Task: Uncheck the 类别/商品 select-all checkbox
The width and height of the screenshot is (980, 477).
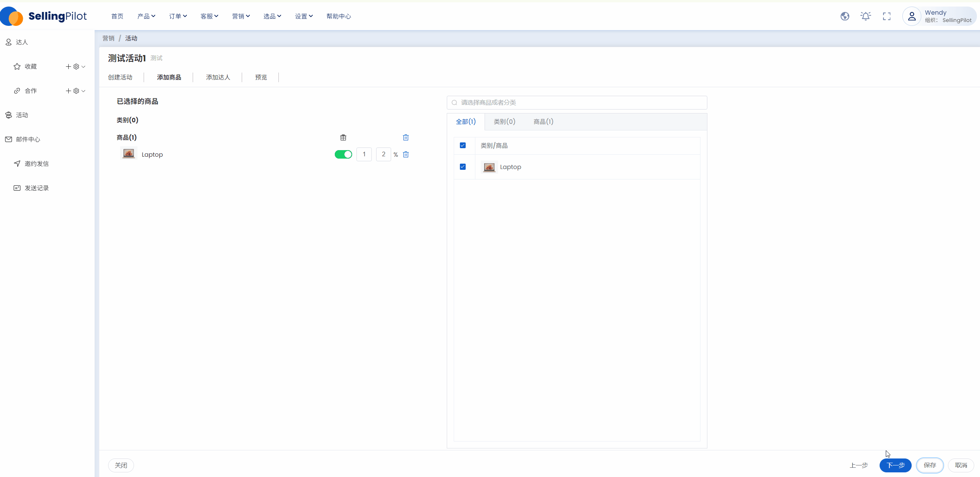Action: tap(463, 145)
